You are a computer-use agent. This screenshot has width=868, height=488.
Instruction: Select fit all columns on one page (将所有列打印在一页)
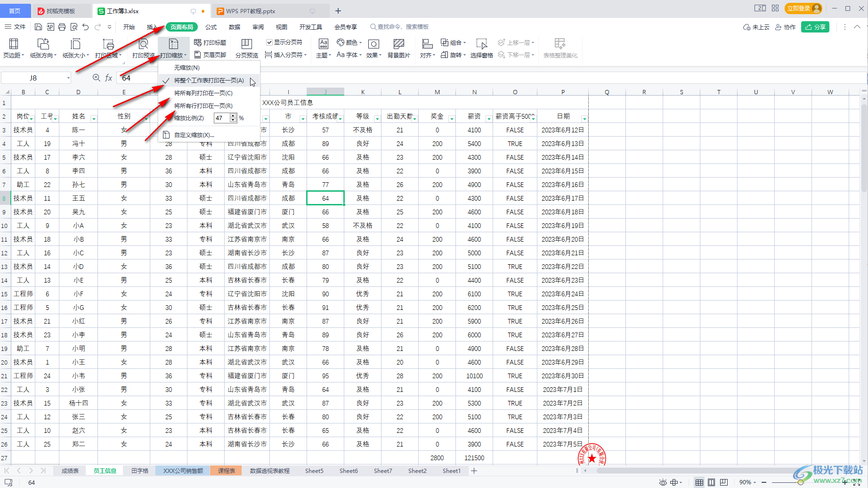pyautogui.click(x=203, y=93)
